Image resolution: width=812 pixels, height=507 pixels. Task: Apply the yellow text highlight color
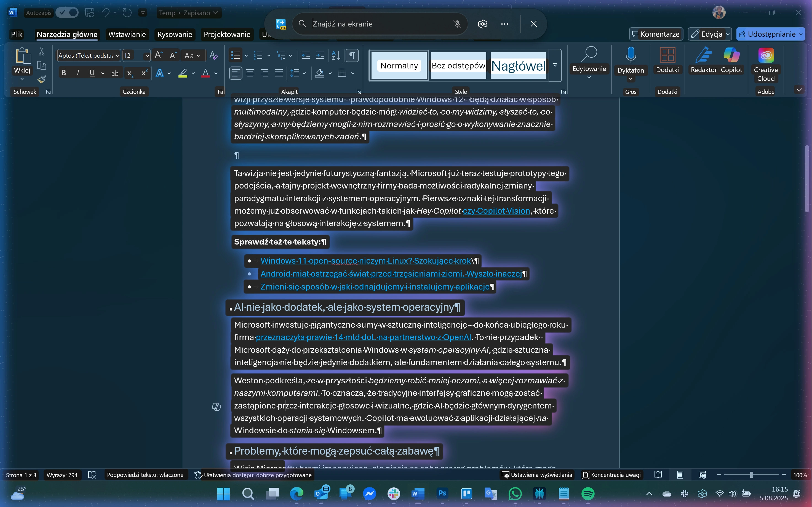click(x=183, y=73)
